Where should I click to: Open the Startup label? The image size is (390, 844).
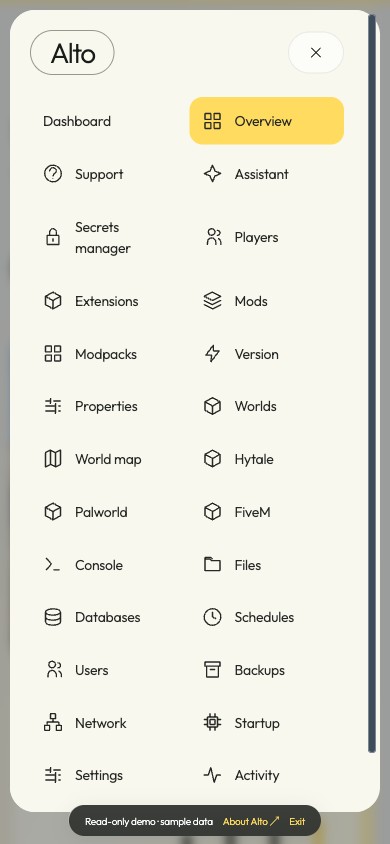257,723
